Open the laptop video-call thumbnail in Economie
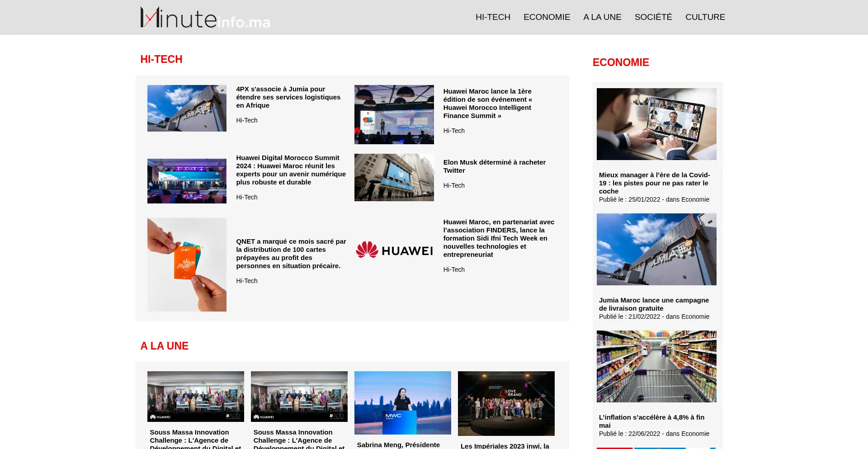868x449 pixels. click(656, 124)
